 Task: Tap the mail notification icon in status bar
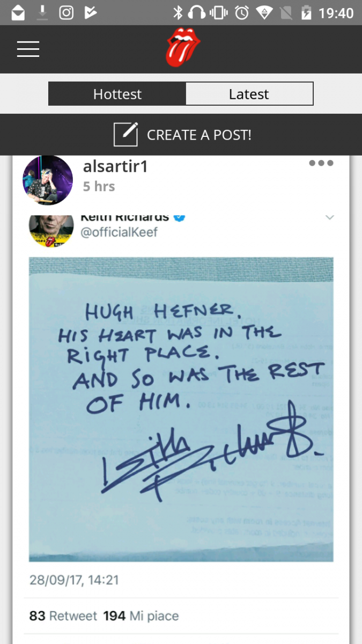pyautogui.click(x=18, y=12)
